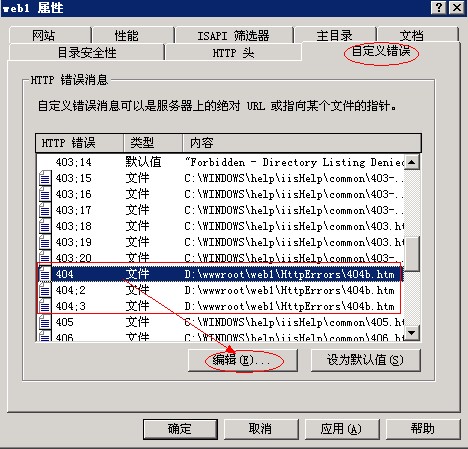
Task: Click the file icon beside 403;16
Action: [45, 194]
